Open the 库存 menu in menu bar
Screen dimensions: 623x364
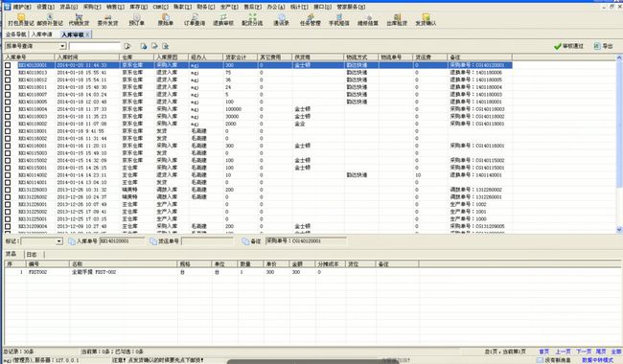coord(138,7)
